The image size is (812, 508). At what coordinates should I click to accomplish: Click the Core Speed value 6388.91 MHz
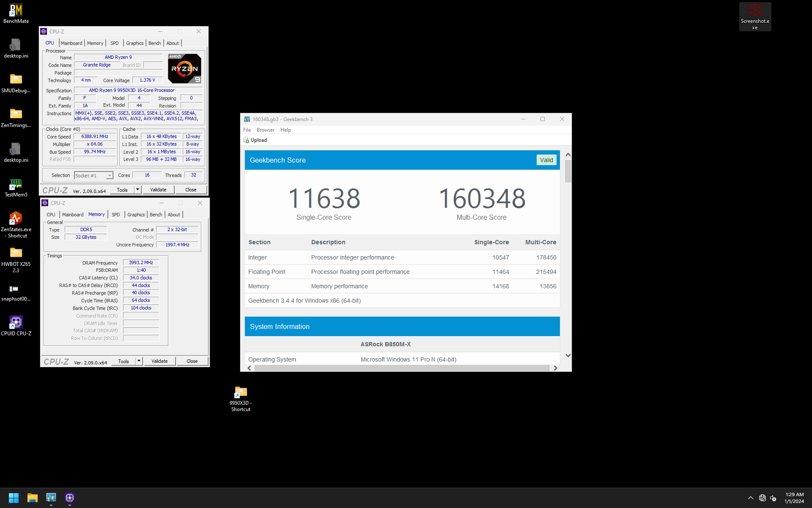[95, 136]
